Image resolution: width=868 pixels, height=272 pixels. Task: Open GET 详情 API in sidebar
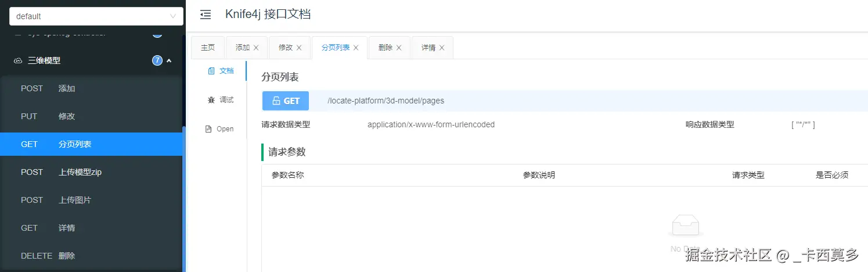[91, 228]
